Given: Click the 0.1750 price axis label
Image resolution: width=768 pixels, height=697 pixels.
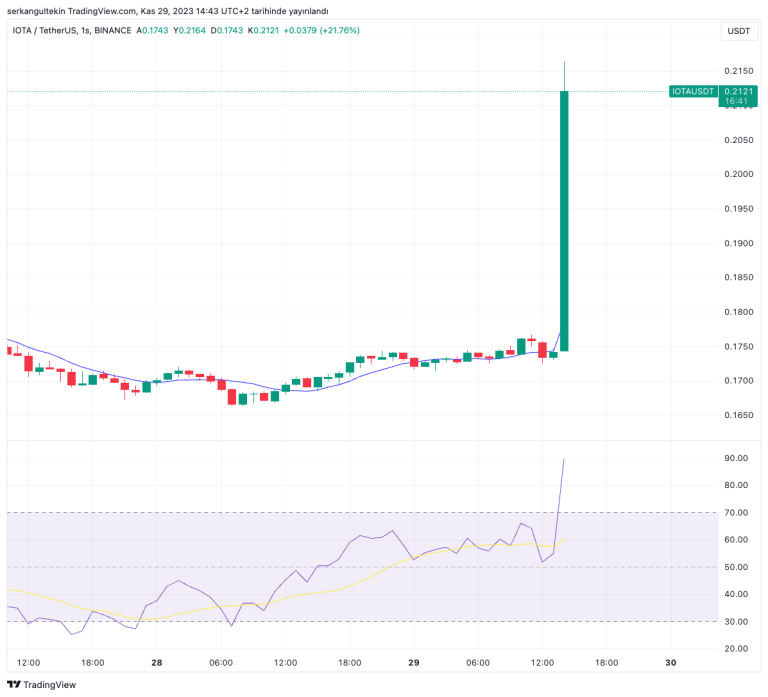Looking at the screenshot, I should coord(738,347).
